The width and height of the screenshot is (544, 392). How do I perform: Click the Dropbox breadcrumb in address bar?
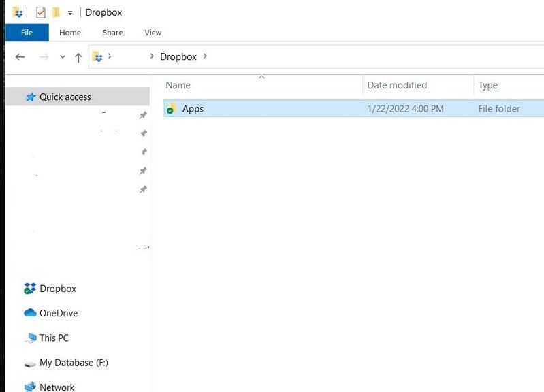pyautogui.click(x=178, y=57)
